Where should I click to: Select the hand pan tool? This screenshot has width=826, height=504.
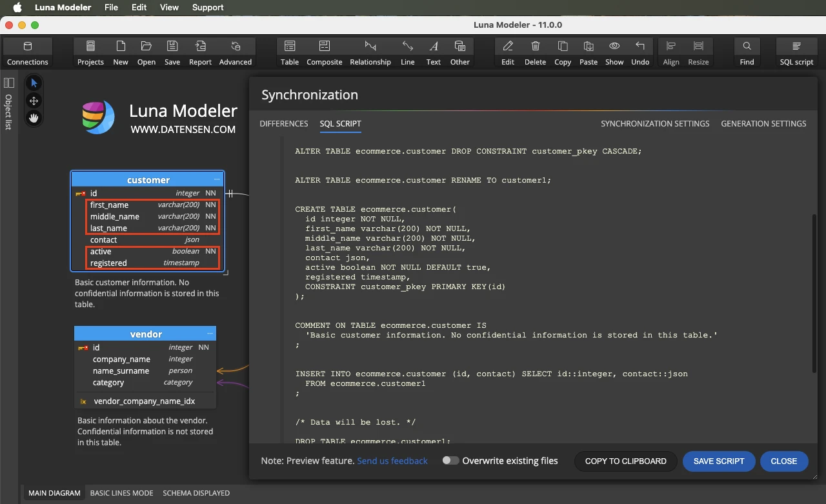34,118
